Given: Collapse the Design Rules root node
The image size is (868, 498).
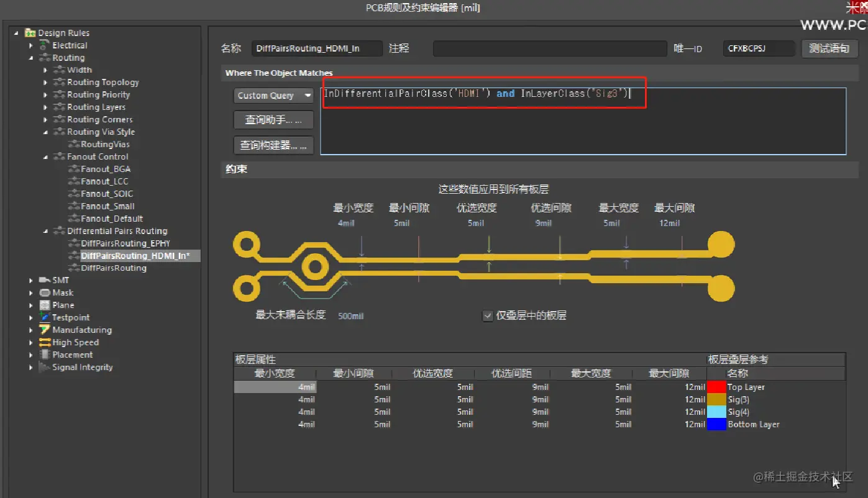Looking at the screenshot, I should tap(16, 33).
